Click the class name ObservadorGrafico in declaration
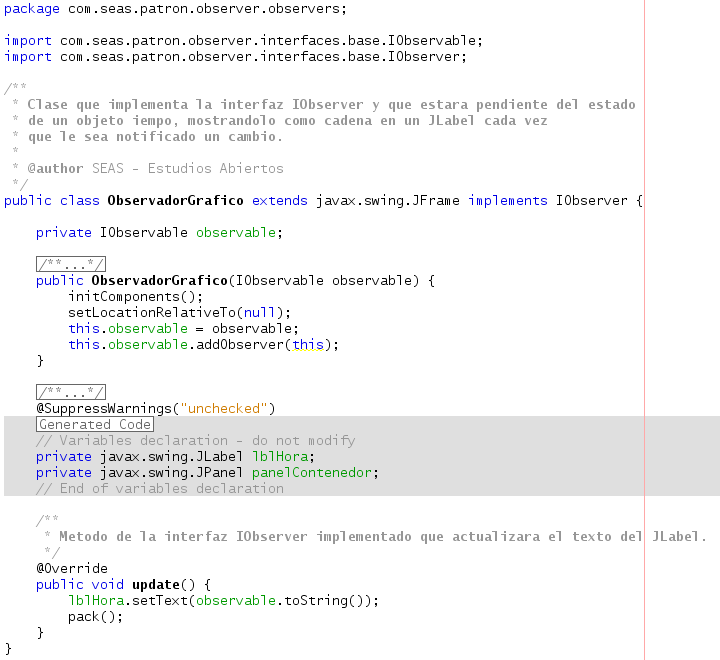720x660 pixels. 175,201
